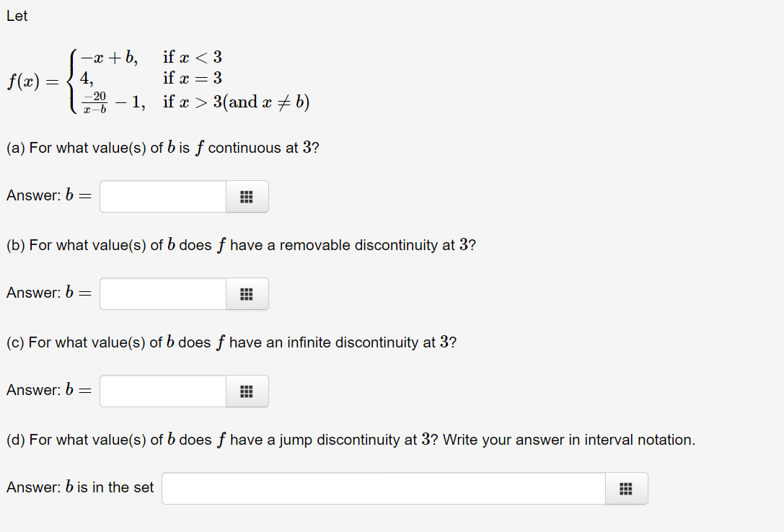Open the keypad beside the interval notation answer box

pyautogui.click(x=626, y=488)
